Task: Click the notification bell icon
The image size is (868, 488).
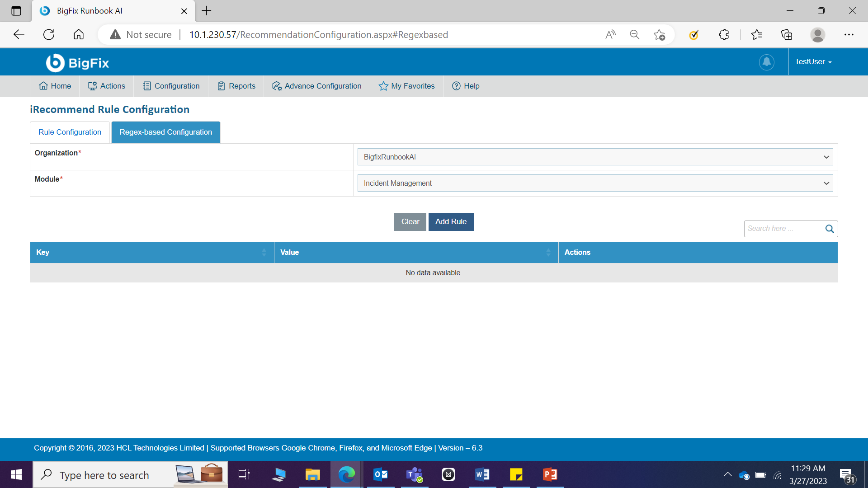Action: (766, 62)
